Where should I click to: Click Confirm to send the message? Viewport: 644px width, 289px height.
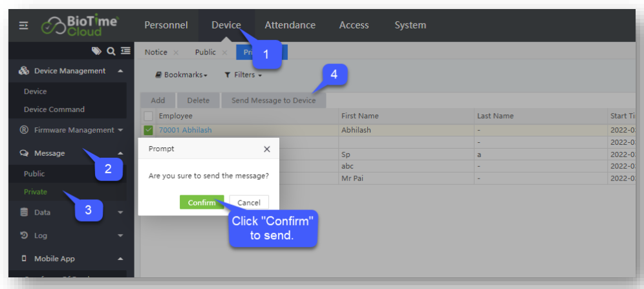[x=202, y=202]
